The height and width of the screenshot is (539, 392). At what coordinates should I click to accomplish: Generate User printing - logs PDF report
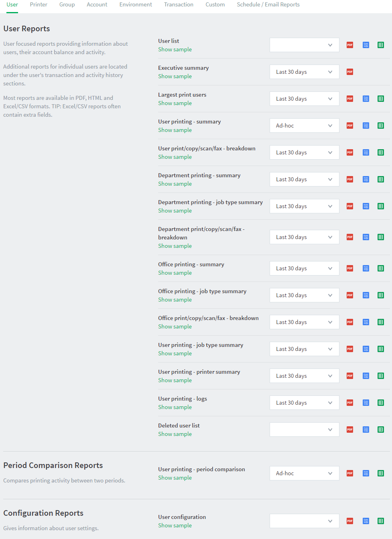(350, 403)
